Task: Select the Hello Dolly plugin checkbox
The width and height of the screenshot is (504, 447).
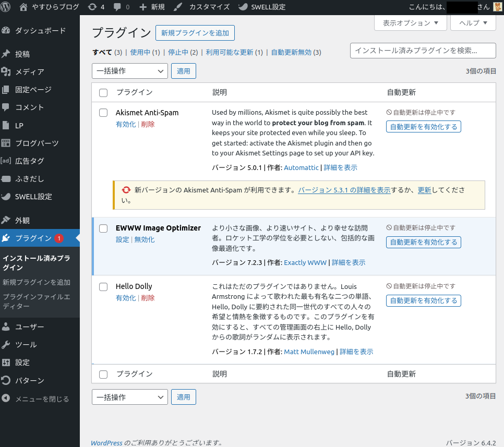Action: click(x=103, y=286)
